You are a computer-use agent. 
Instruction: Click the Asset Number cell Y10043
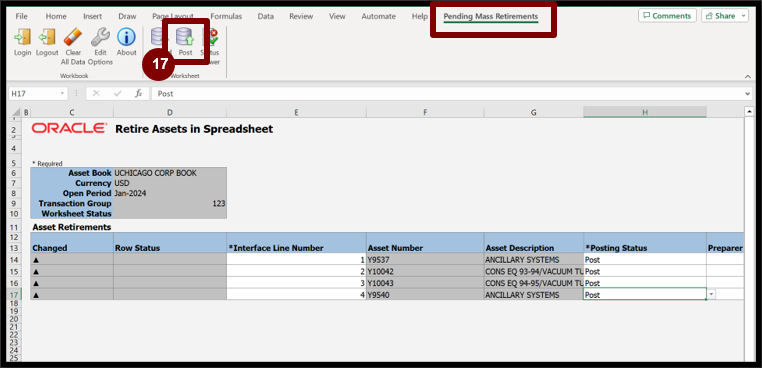[x=425, y=283]
